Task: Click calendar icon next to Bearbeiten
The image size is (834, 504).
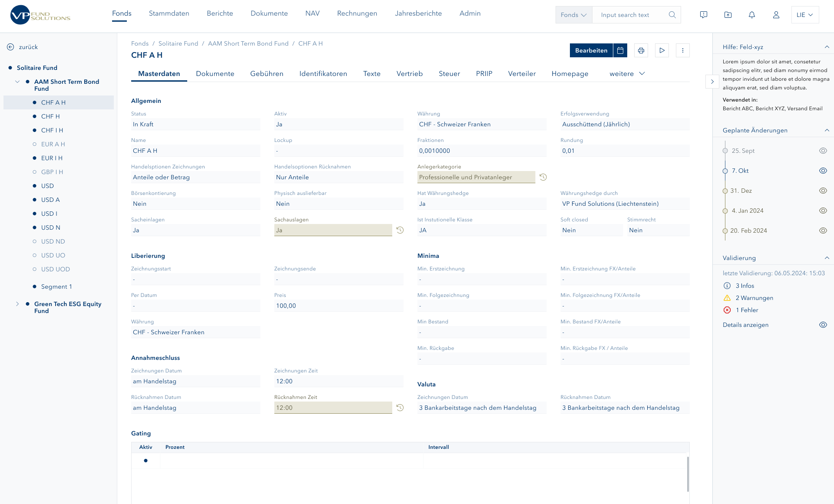Action: click(x=620, y=50)
